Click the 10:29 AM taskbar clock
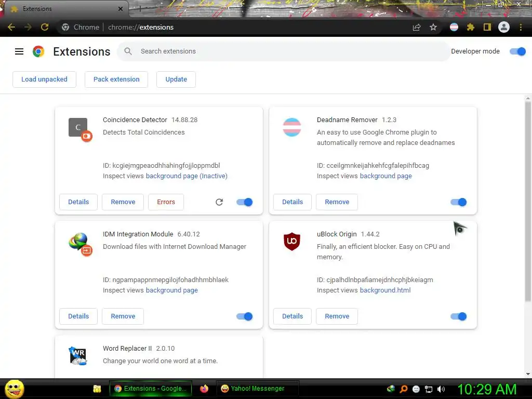Viewport: 532px width, 399px height. pyautogui.click(x=487, y=389)
